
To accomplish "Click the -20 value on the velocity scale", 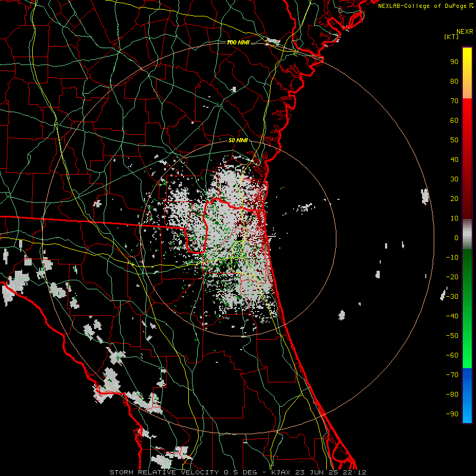I will coord(452,277).
